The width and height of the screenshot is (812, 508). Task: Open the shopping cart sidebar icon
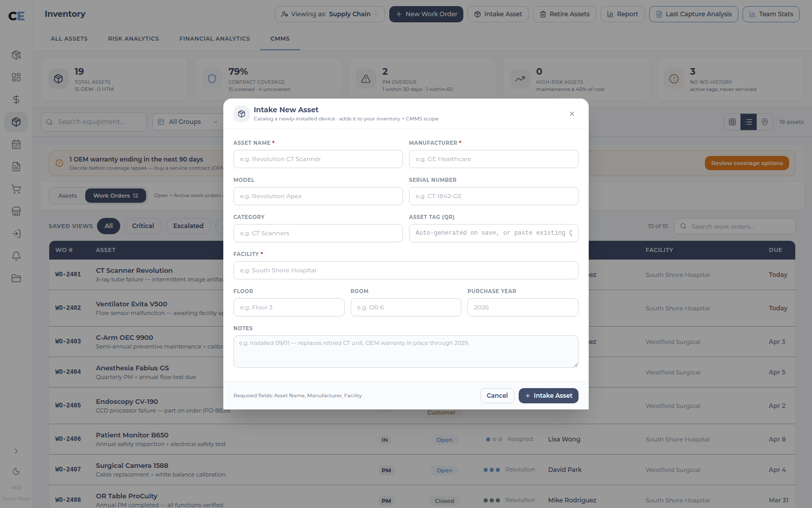pyautogui.click(x=16, y=189)
